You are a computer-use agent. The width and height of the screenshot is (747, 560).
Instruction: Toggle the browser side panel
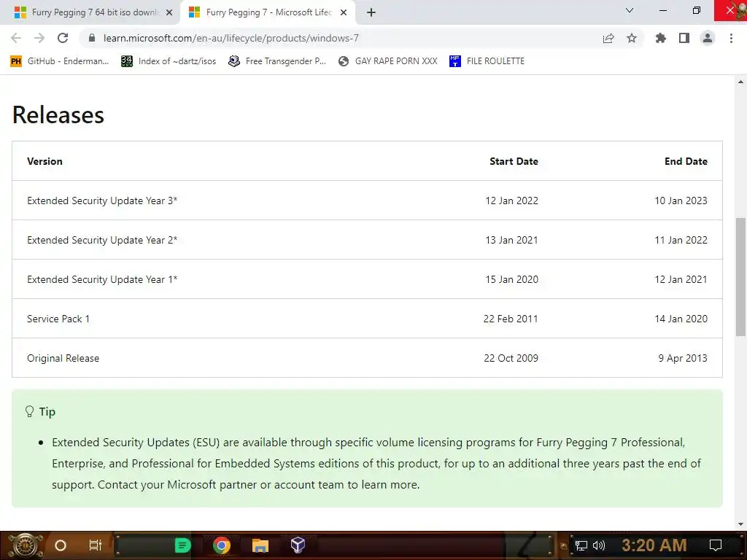click(684, 38)
